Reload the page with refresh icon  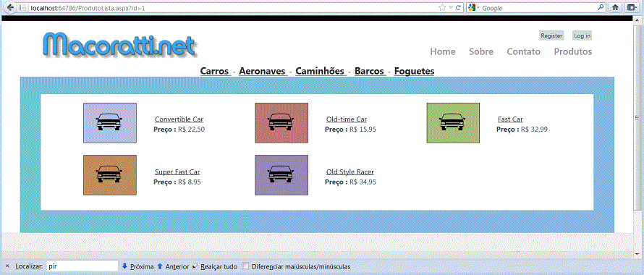[458, 7]
